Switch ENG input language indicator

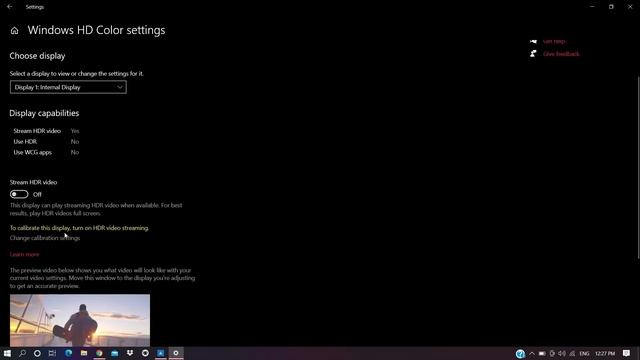click(584, 353)
